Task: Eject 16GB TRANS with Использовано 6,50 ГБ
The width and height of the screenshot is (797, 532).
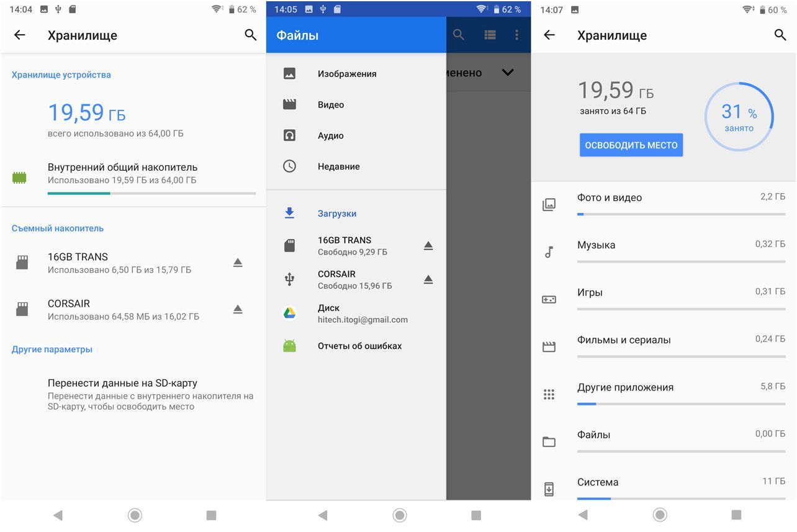Action: (238, 263)
